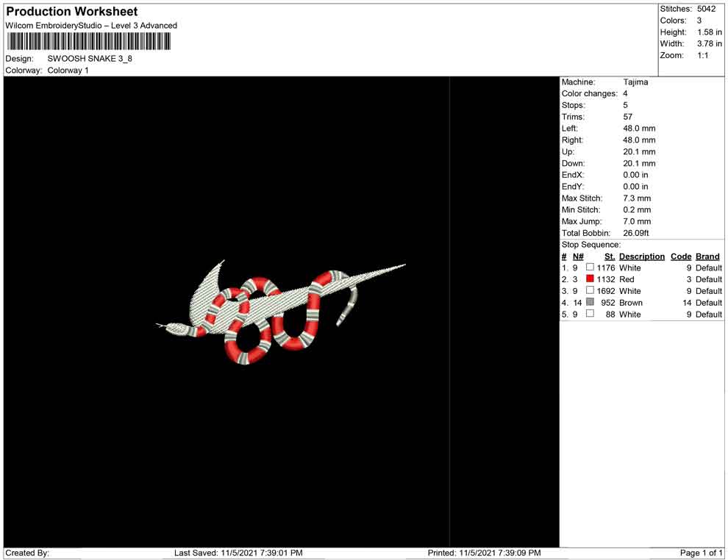Click the total bobbin value "26.09ft"
728x560 pixels.
[x=636, y=233]
